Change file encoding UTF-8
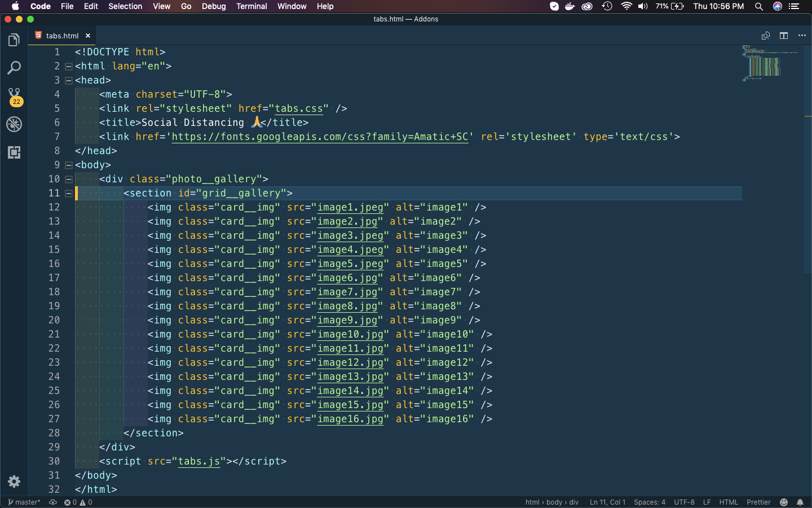This screenshot has height=508, width=812. [x=684, y=502]
